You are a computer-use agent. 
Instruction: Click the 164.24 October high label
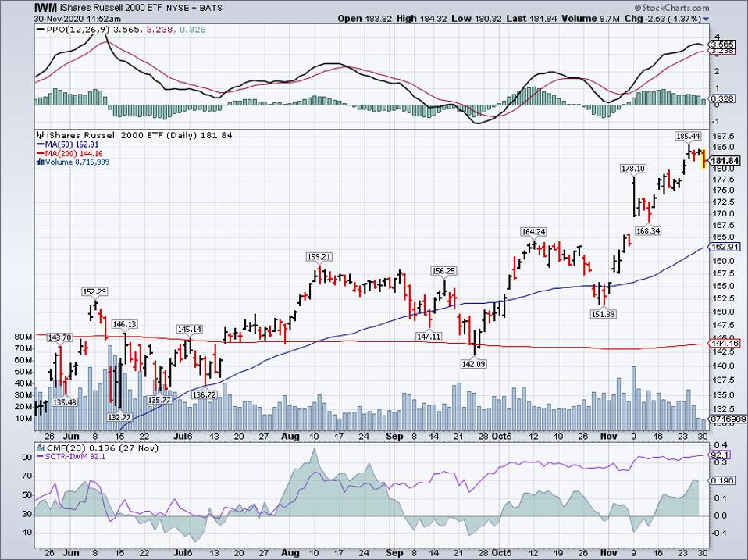pyautogui.click(x=533, y=232)
